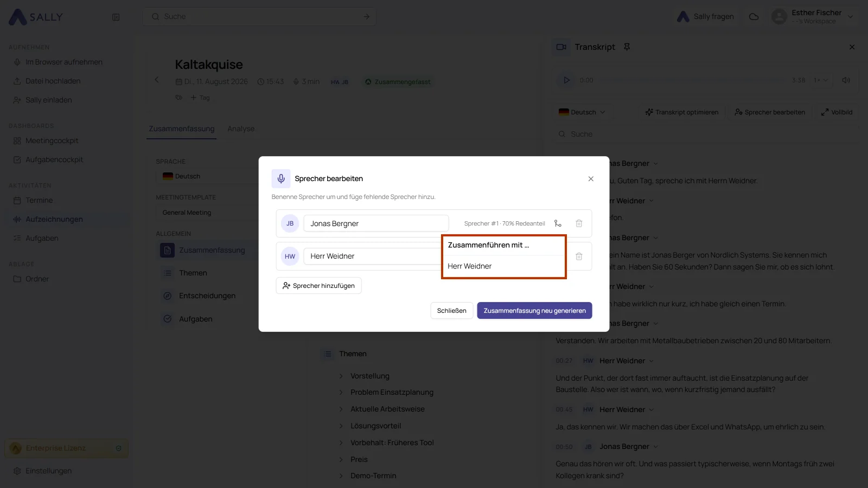Edit the Jonas Bergner name field

(376, 223)
